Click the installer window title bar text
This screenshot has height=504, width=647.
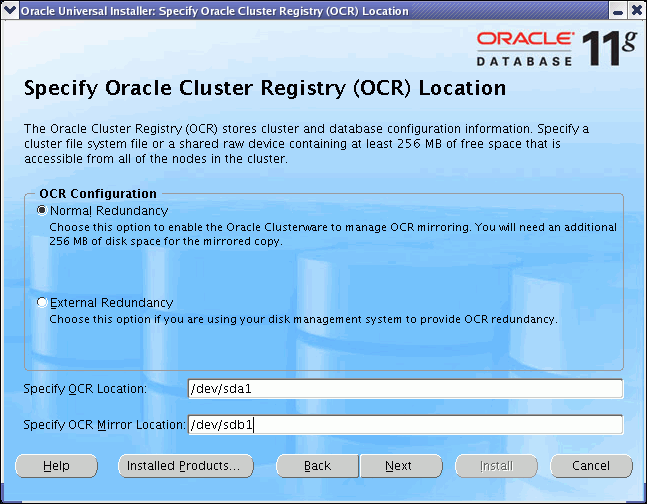(x=215, y=11)
